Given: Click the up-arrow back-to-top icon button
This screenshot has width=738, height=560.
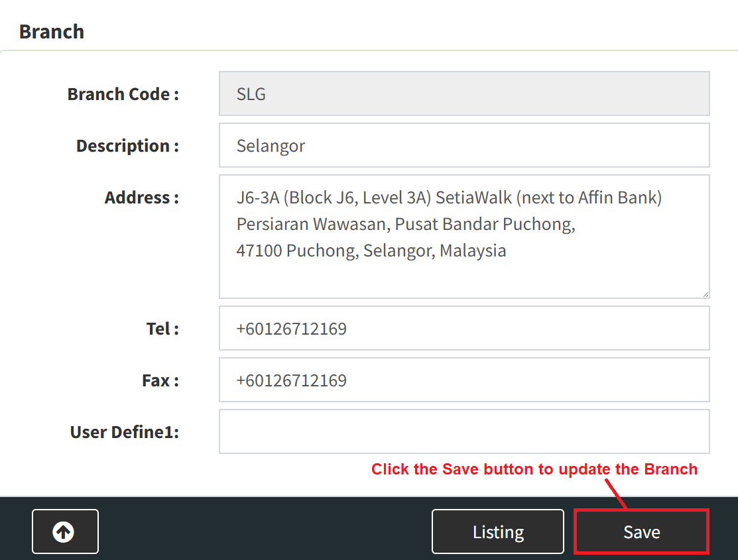Looking at the screenshot, I should [x=65, y=532].
